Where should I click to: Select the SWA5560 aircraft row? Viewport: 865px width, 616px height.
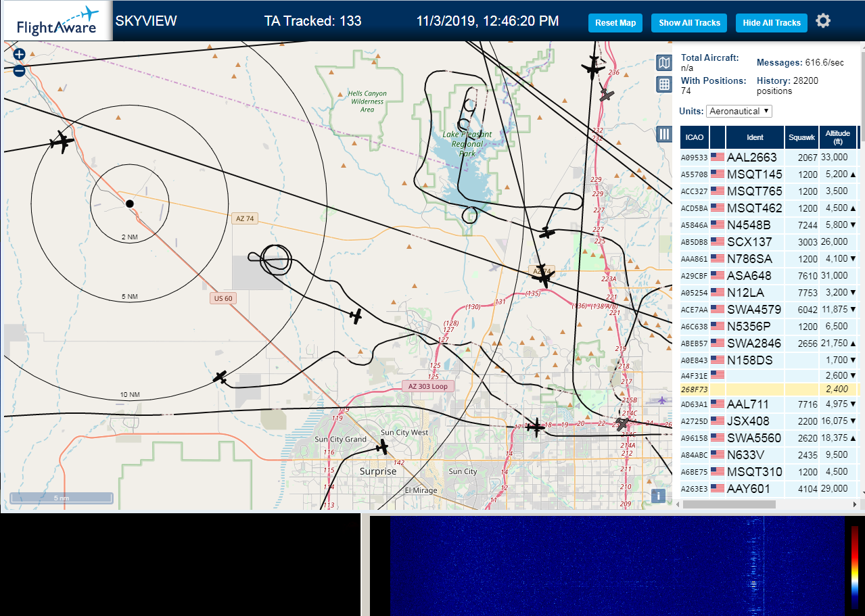click(x=769, y=437)
